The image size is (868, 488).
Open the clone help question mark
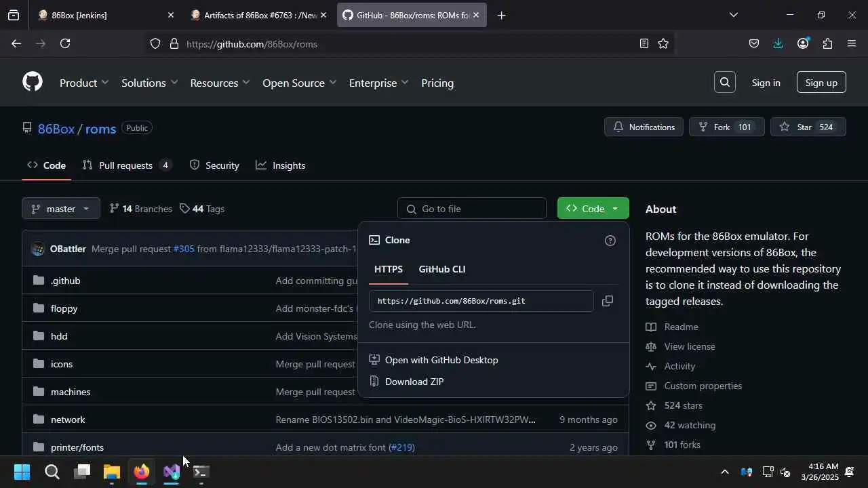click(x=610, y=241)
